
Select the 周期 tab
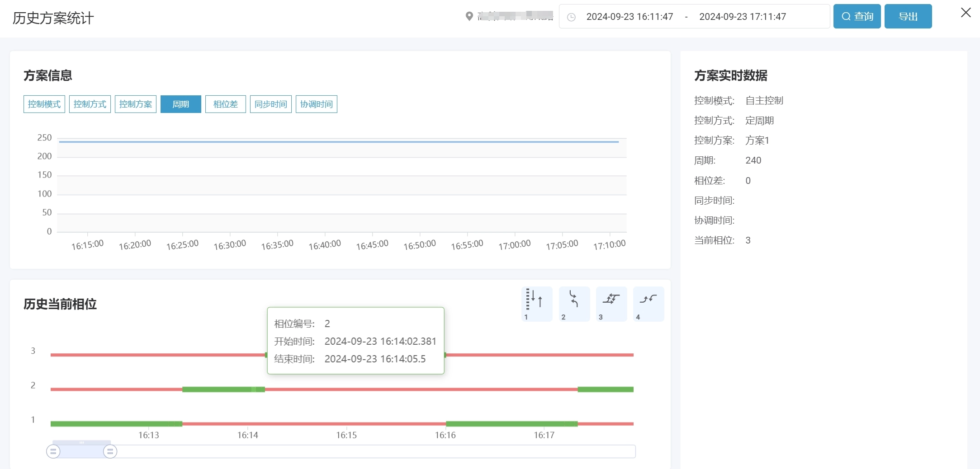tap(181, 104)
